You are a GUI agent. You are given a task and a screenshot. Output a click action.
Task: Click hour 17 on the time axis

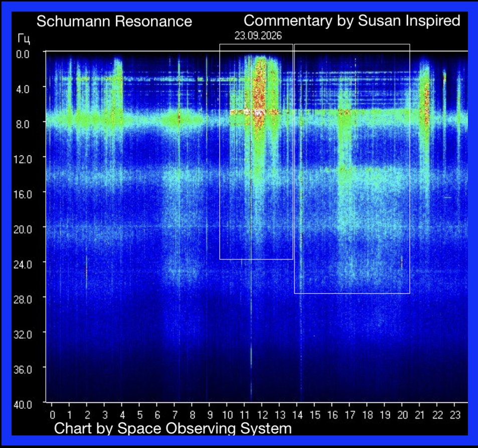tap(350, 415)
